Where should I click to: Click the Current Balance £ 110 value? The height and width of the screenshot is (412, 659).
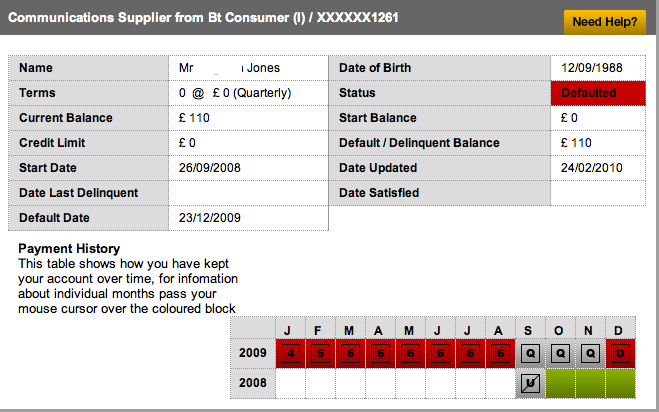[196, 118]
